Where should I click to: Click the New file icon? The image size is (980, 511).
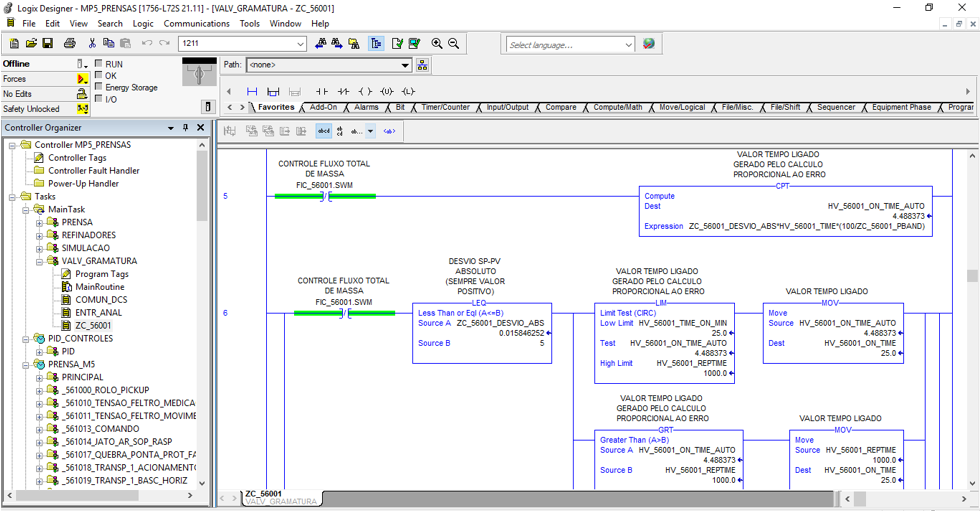(14, 43)
